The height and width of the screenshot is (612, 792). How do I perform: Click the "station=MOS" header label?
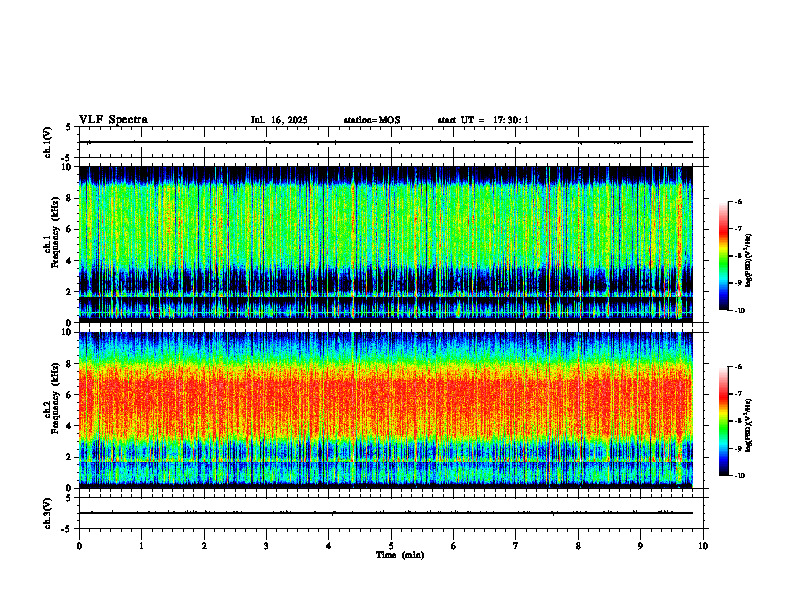tap(372, 120)
